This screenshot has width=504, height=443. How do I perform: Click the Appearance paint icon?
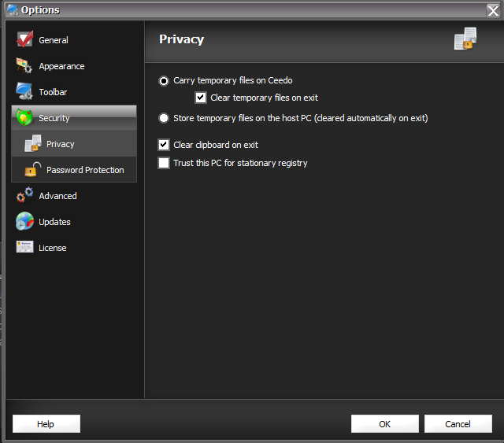click(x=24, y=66)
